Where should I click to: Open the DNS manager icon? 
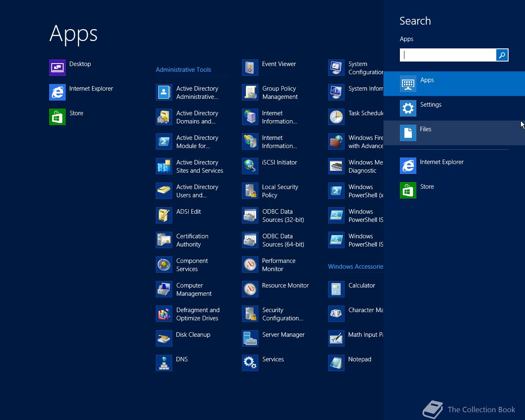point(164,363)
